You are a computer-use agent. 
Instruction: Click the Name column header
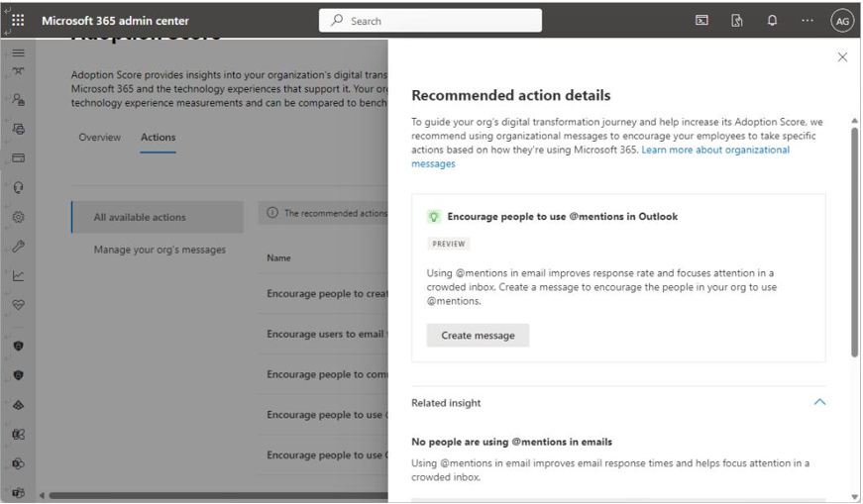[x=278, y=257]
